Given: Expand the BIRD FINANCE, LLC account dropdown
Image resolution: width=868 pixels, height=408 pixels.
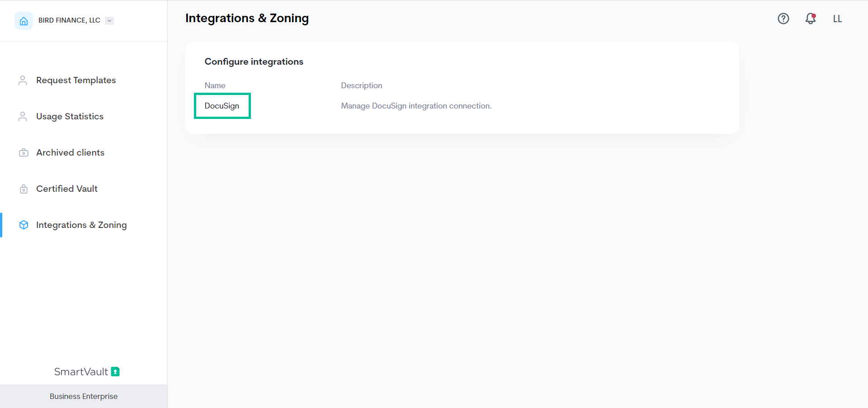Looking at the screenshot, I should pos(109,20).
